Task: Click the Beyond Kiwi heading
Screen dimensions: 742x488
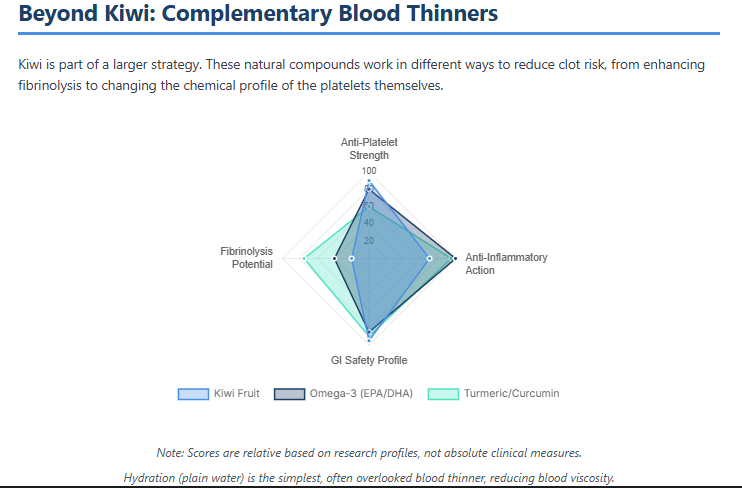Action: pos(258,15)
